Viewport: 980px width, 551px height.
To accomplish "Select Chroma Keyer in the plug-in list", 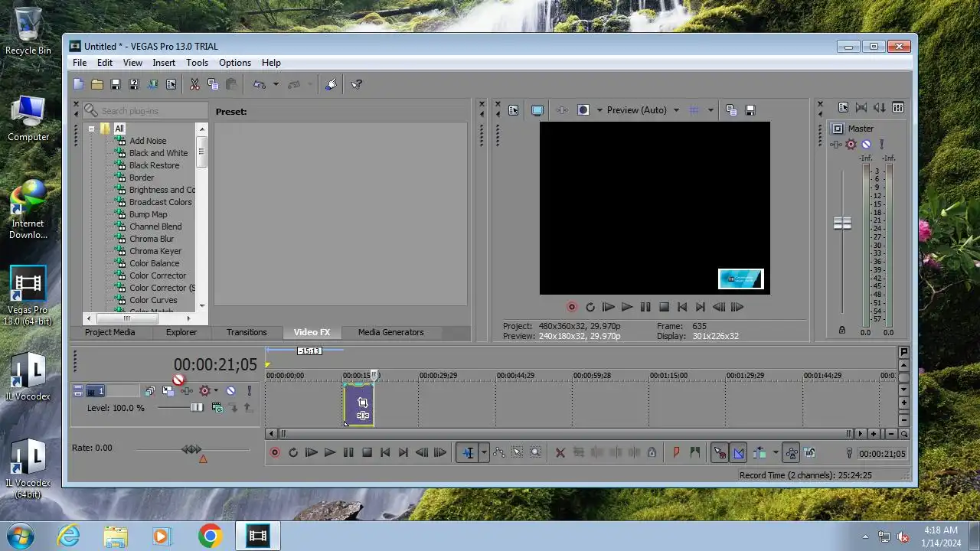I will 155,251.
